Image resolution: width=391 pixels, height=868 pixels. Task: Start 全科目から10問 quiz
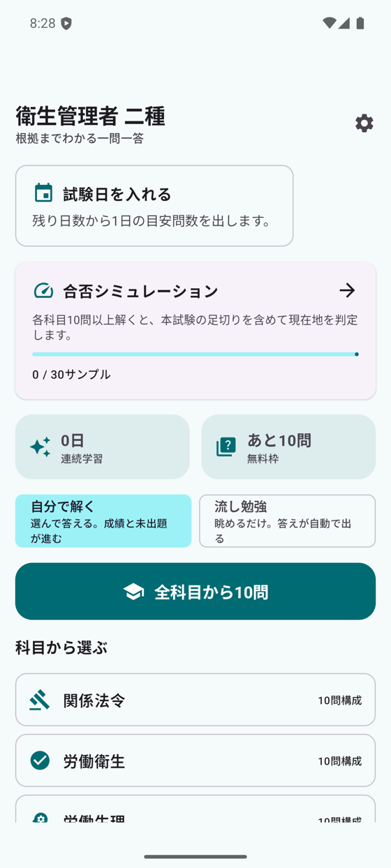(x=195, y=592)
